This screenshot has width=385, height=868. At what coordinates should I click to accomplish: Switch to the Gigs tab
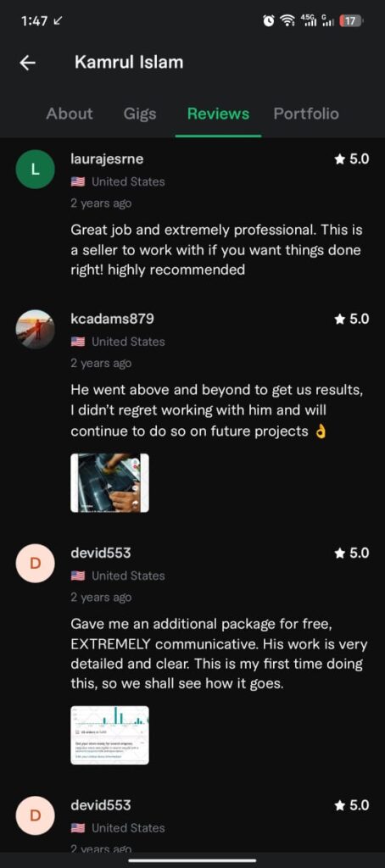140,114
